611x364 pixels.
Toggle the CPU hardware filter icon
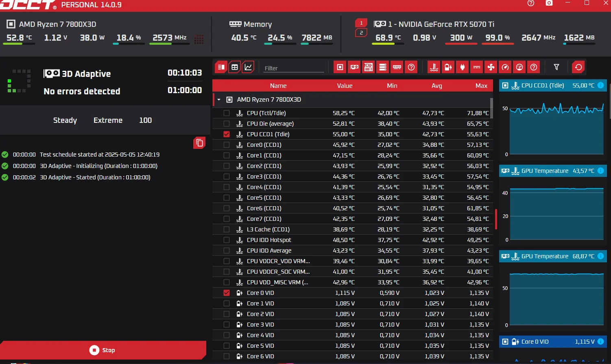(340, 67)
